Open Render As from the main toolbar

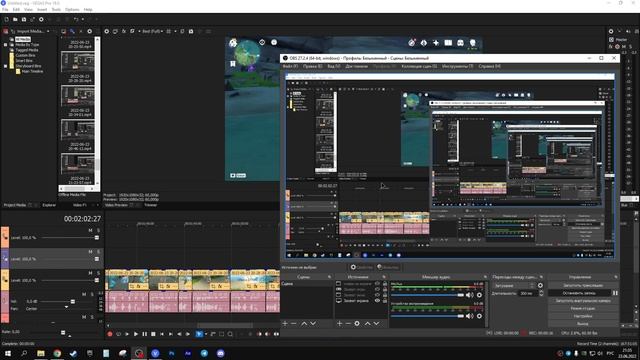[32, 19]
